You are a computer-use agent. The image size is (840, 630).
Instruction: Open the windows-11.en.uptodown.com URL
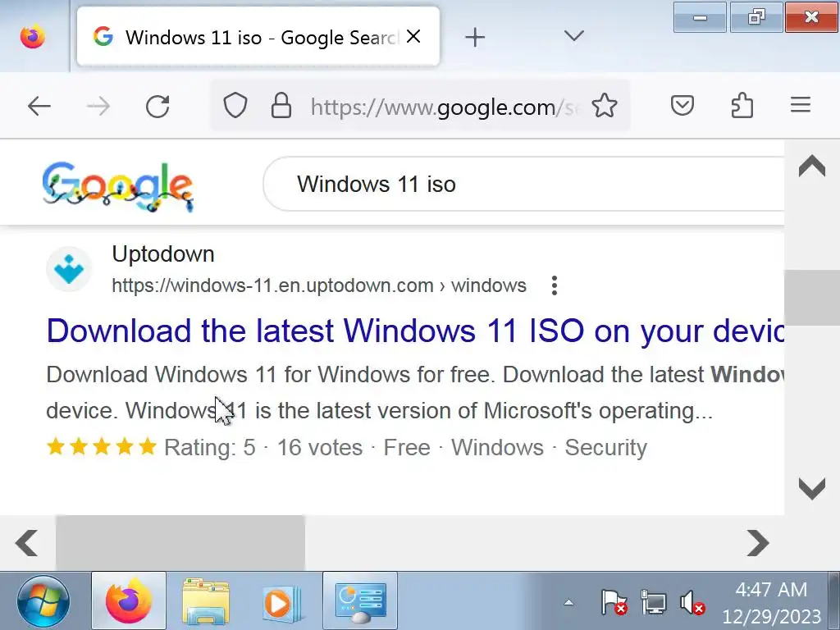click(319, 285)
